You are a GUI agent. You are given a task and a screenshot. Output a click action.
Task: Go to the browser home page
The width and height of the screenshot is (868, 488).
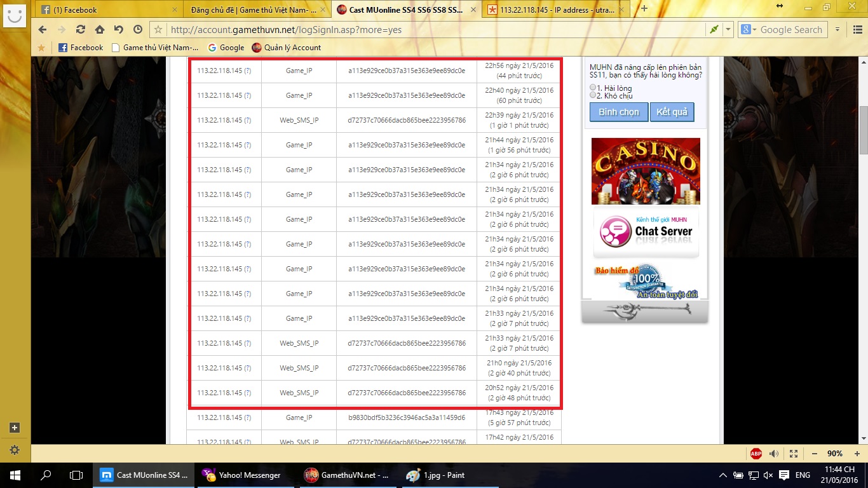[100, 30]
